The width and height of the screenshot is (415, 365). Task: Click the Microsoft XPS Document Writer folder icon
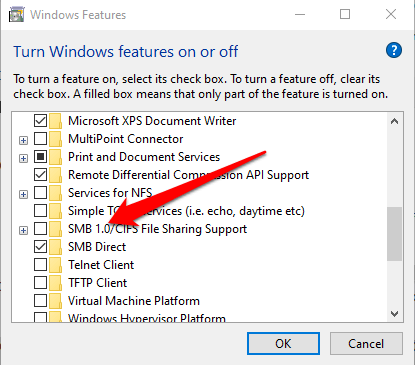[x=55, y=121]
